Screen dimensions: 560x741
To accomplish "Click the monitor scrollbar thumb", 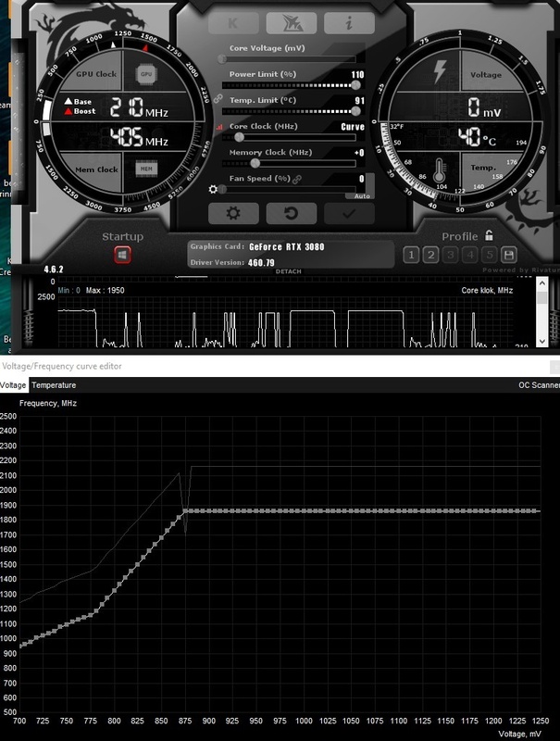I will (x=542, y=297).
